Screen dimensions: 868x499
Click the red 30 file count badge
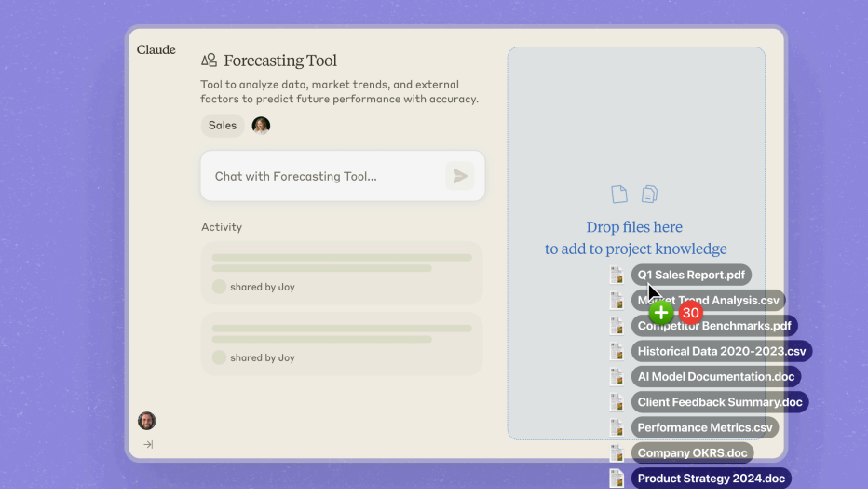(690, 313)
